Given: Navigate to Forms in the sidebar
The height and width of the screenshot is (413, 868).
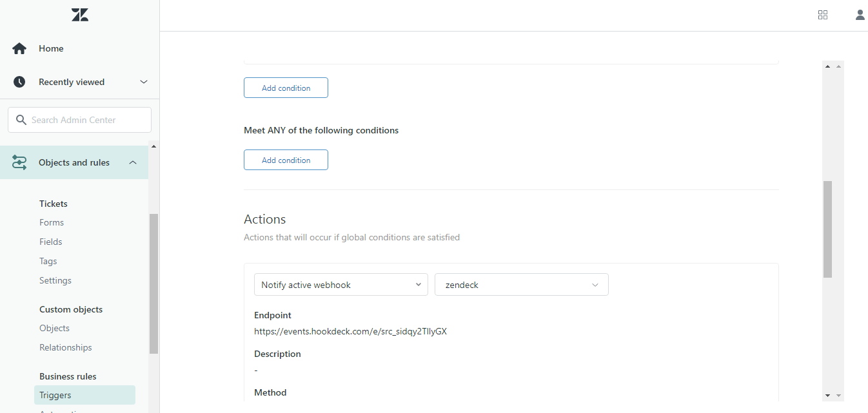Looking at the screenshot, I should [x=51, y=222].
